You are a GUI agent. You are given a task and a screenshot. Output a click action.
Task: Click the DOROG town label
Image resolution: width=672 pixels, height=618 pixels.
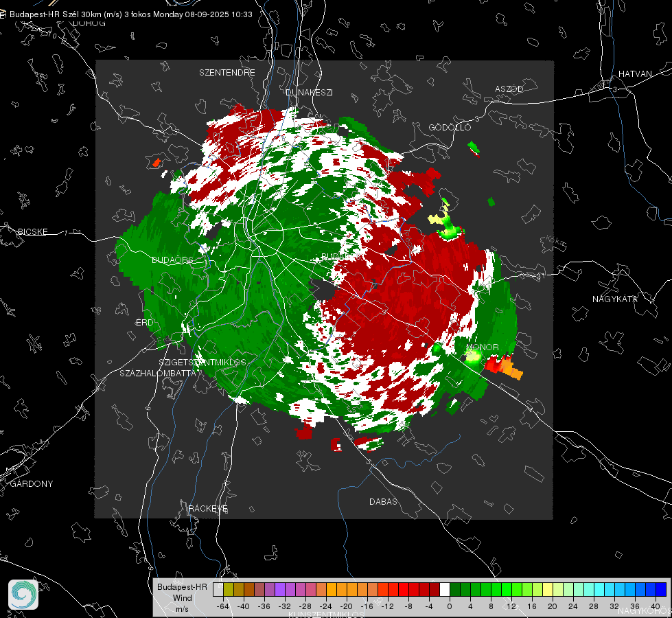[x=89, y=23]
